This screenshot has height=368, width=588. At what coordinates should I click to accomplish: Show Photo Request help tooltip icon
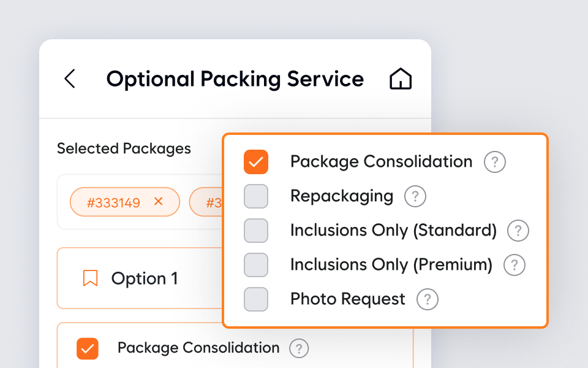point(428,300)
